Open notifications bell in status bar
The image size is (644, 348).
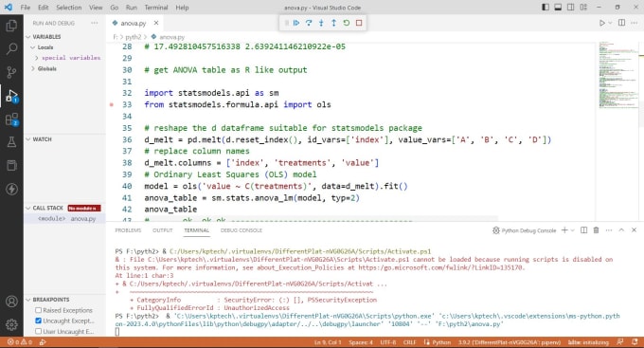point(635,342)
